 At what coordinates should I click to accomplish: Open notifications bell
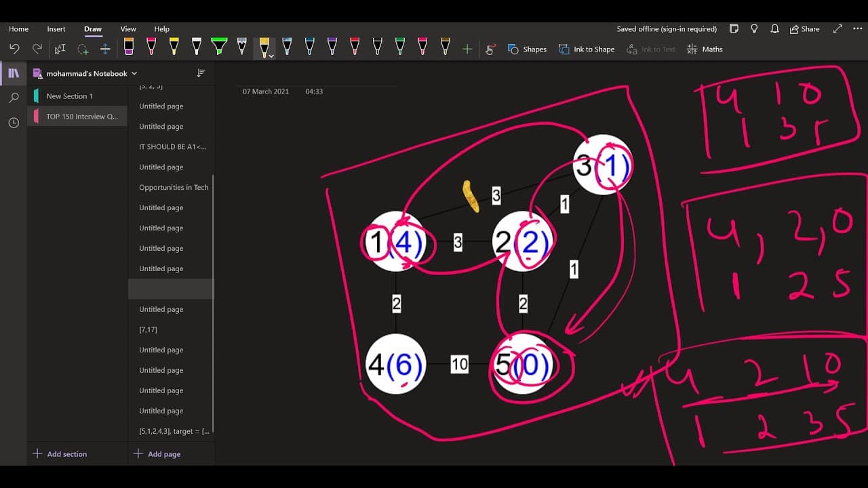pos(774,29)
